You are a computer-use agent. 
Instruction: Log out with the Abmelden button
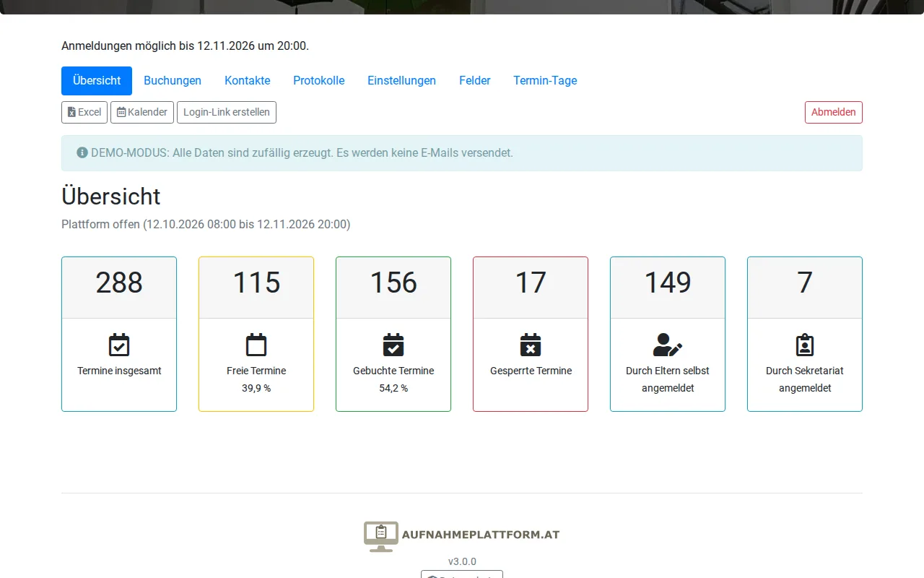pyautogui.click(x=834, y=112)
